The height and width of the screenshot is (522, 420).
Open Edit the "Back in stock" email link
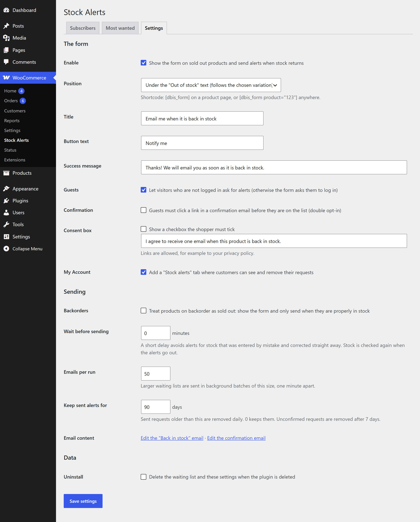click(172, 438)
